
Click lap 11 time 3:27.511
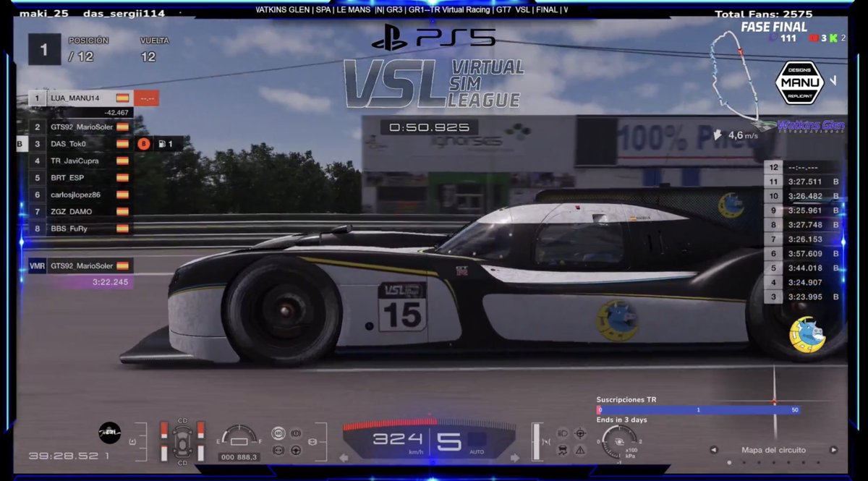[x=804, y=182]
